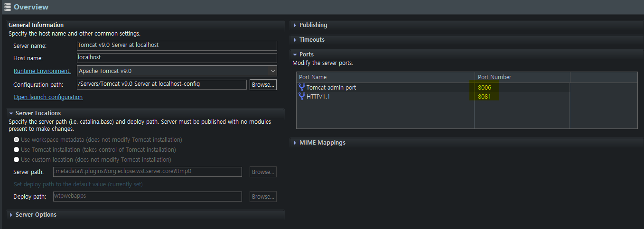Click the Host name field containing localhost
644x229 pixels.
click(x=177, y=58)
